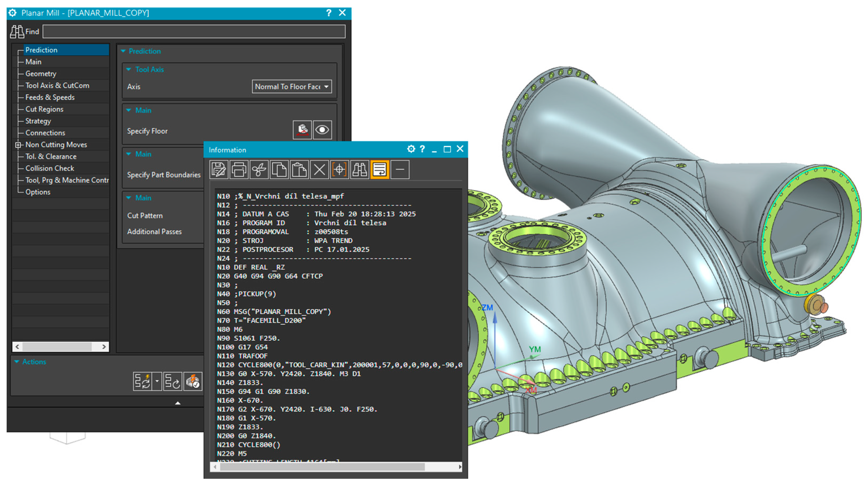Open the Axis dropdown showing Normal To Floor Face
Screen dimensions: 868x488
292,86
